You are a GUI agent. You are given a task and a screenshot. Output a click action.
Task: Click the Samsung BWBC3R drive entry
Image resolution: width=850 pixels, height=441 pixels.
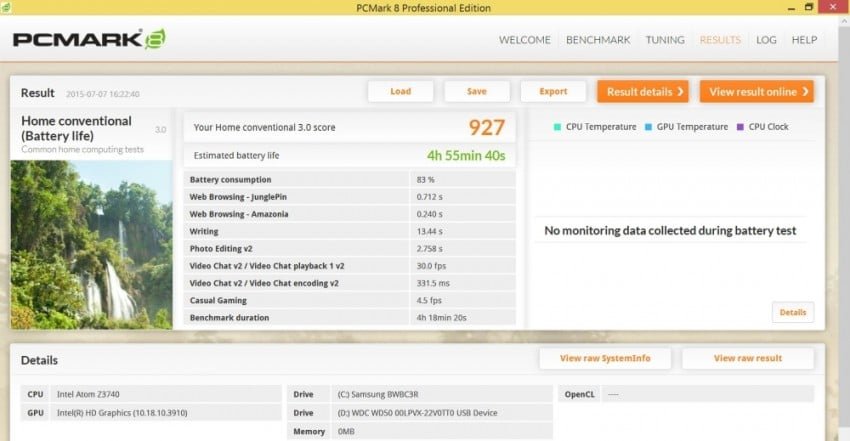[378, 394]
